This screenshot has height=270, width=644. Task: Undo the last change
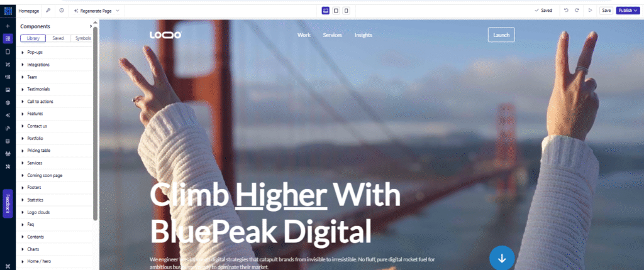566,10
